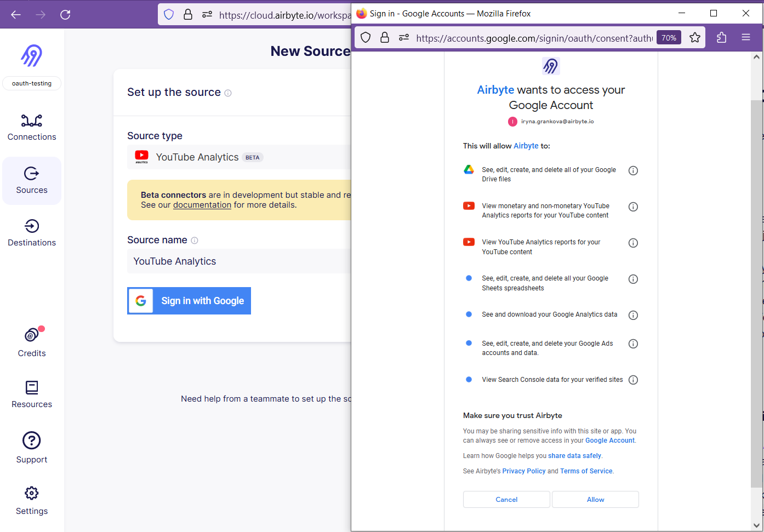Click the Airbyte logo above the workspace name
Screen dimensions: 764x532
tap(31, 55)
